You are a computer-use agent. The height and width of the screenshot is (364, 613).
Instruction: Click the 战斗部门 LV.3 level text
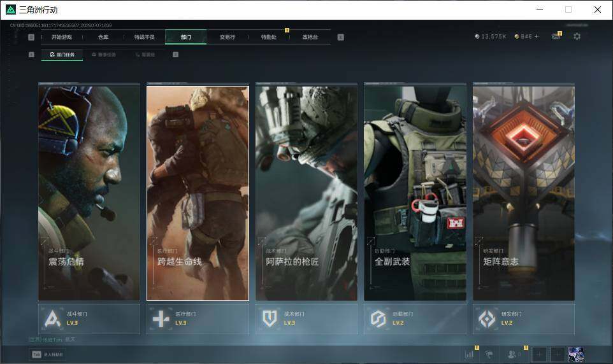(x=73, y=323)
